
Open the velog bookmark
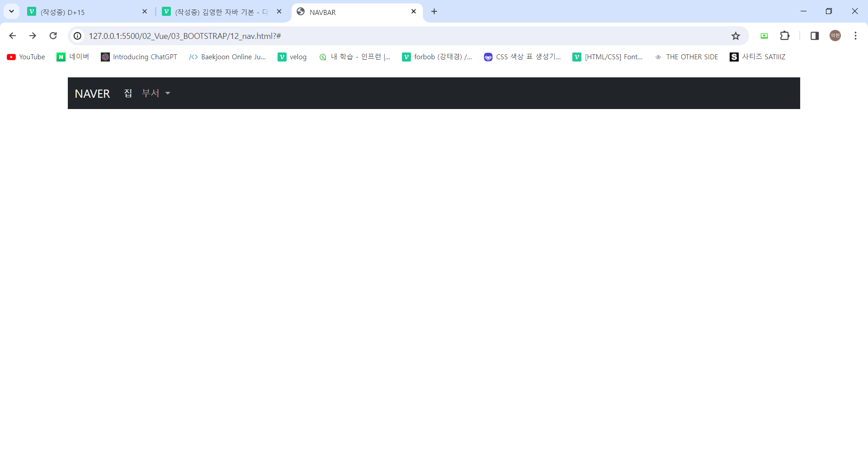[292, 57]
